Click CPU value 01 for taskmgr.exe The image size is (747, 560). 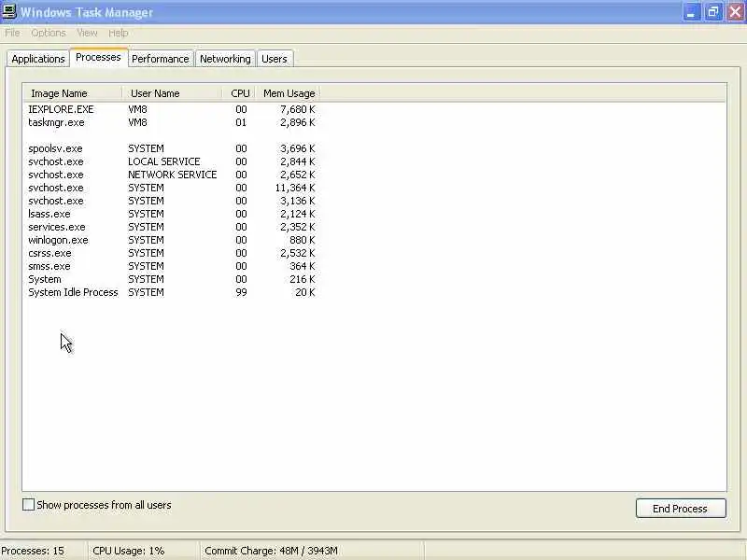coord(241,122)
